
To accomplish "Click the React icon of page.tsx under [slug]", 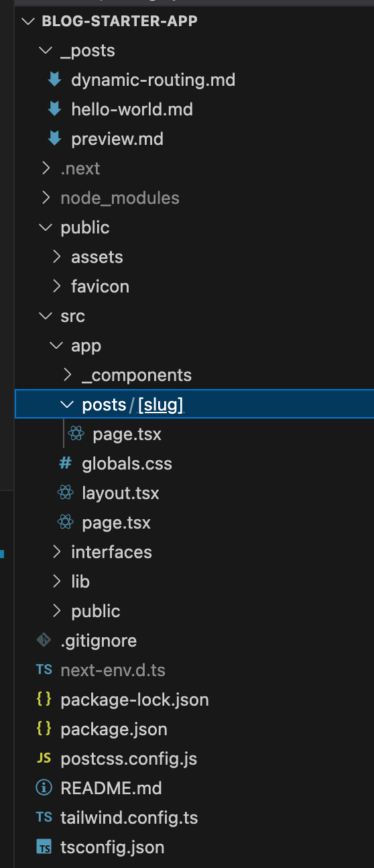I will 76,434.
